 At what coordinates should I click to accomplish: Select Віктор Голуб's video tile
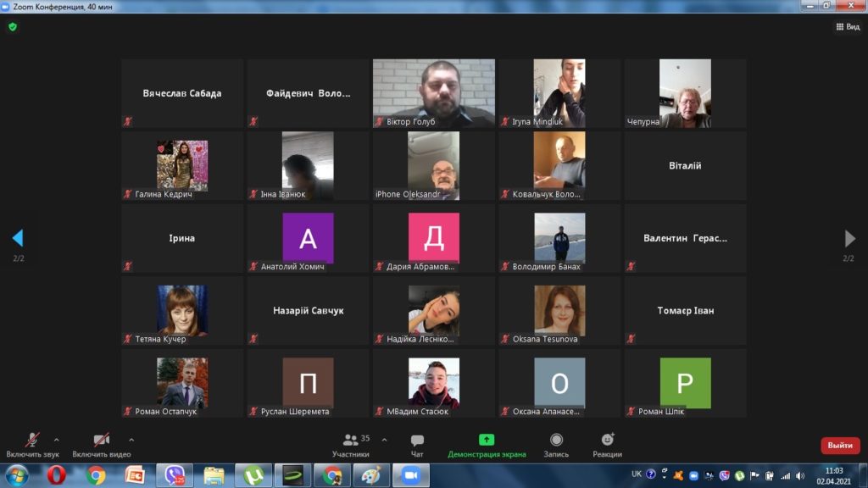tap(434, 93)
